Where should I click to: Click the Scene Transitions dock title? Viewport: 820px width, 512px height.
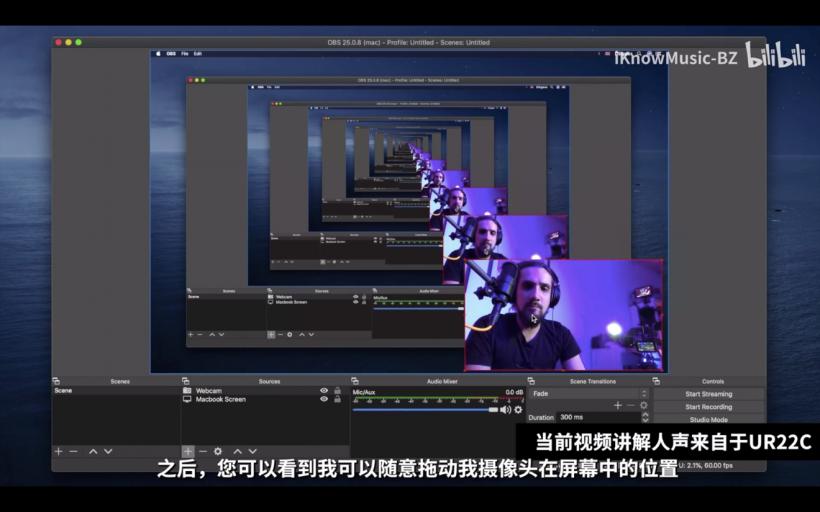(593, 381)
